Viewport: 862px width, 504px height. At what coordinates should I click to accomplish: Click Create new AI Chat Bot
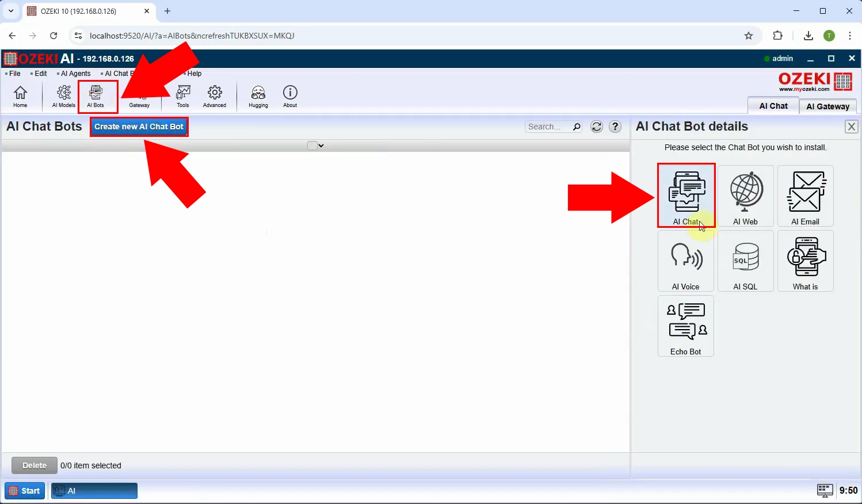pyautogui.click(x=139, y=127)
